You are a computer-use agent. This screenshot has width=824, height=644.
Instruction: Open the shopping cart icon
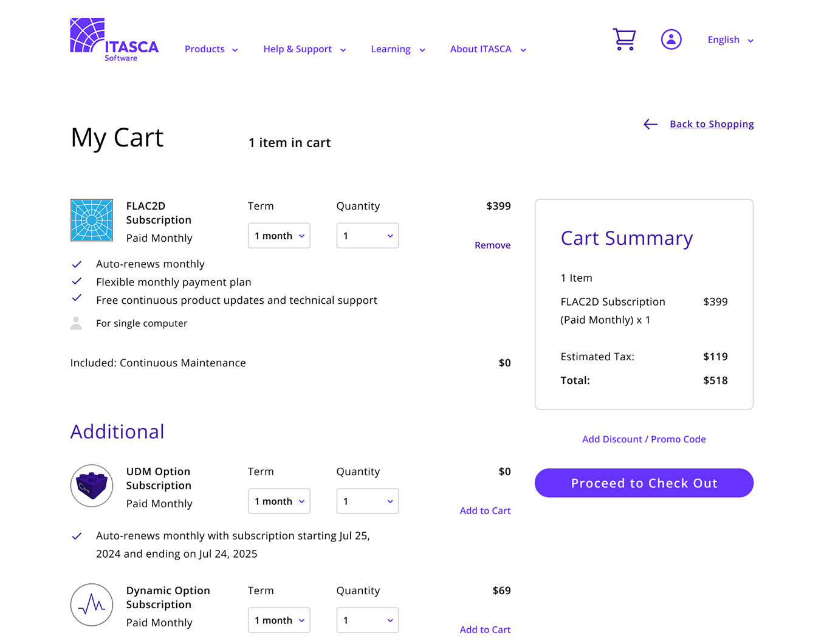pos(624,38)
